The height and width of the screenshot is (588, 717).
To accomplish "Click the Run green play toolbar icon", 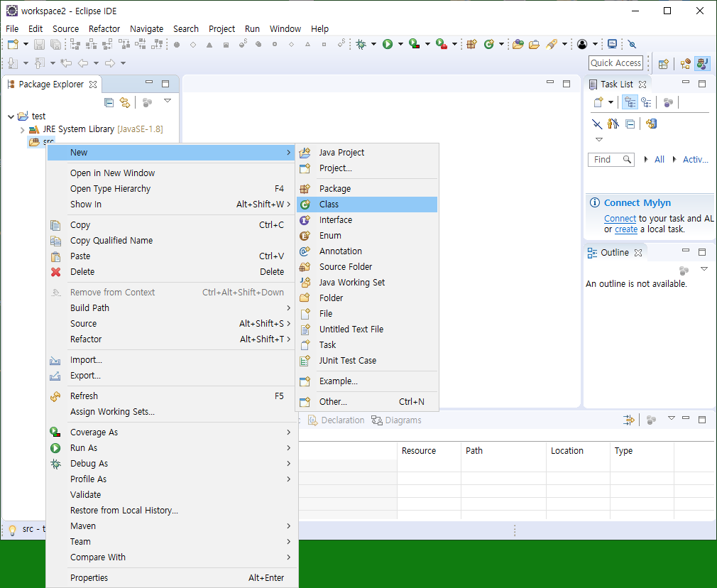I will point(388,44).
